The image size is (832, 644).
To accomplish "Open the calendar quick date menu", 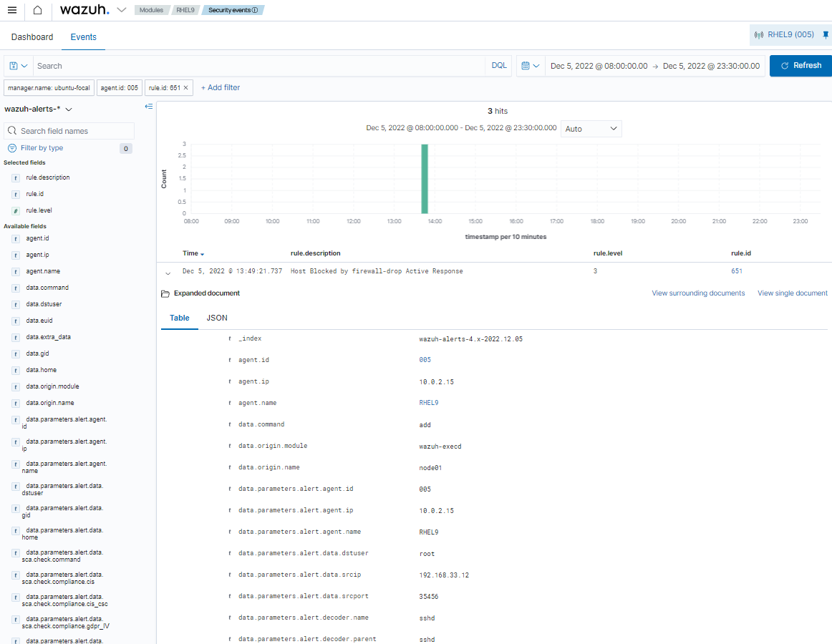I will pyautogui.click(x=531, y=66).
